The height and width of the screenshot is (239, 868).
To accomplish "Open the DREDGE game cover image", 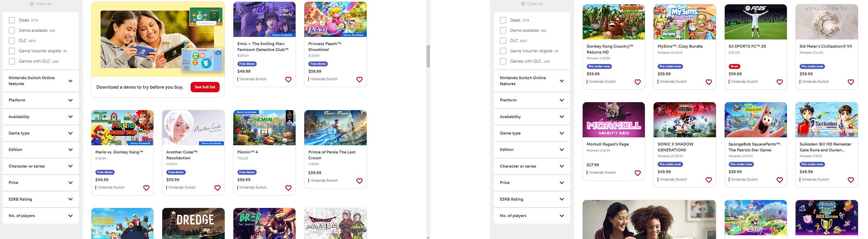I will 193,223.
